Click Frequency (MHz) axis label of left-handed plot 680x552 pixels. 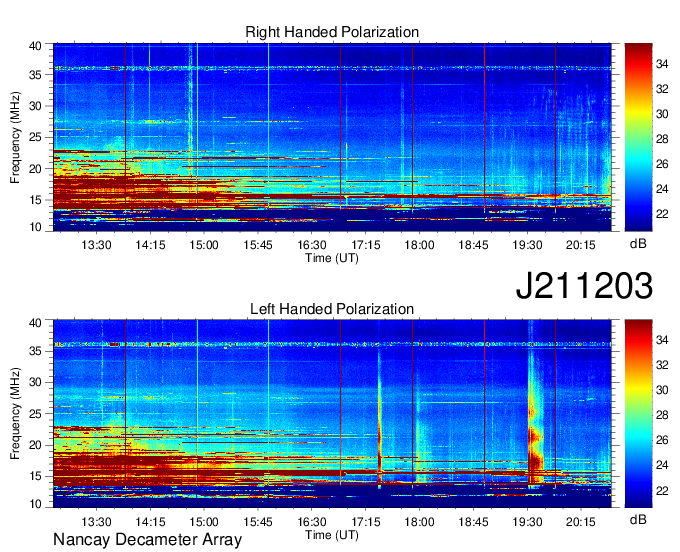point(15,414)
